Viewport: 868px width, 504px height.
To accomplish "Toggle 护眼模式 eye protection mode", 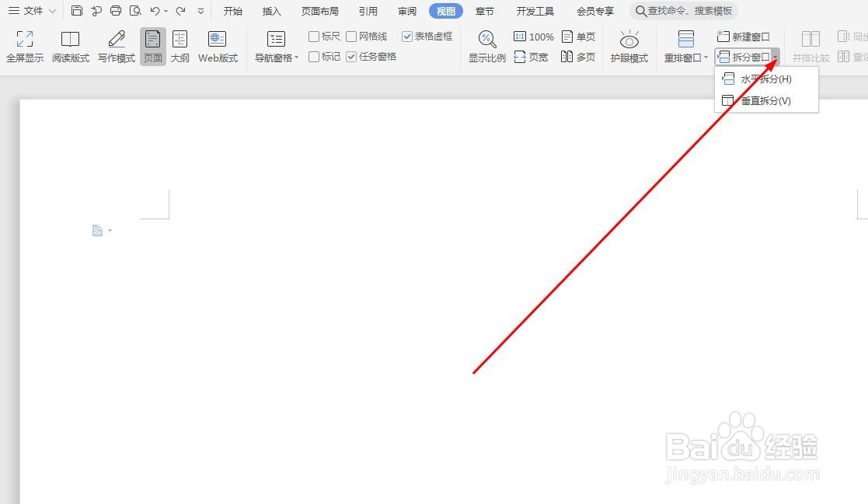I will (629, 47).
